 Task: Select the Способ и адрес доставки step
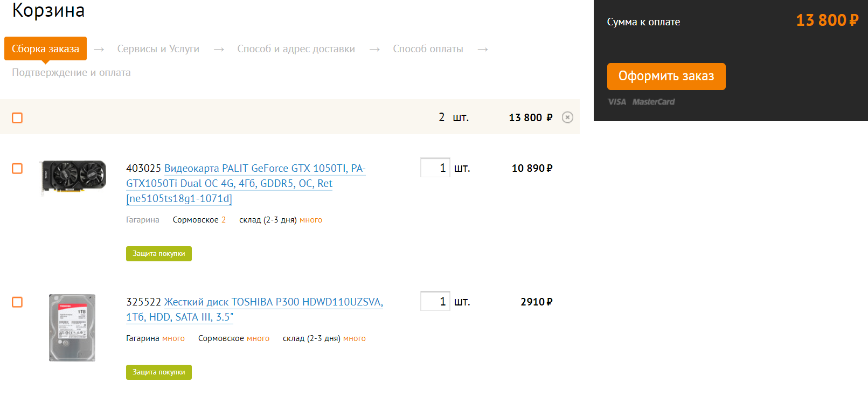pyautogui.click(x=296, y=49)
